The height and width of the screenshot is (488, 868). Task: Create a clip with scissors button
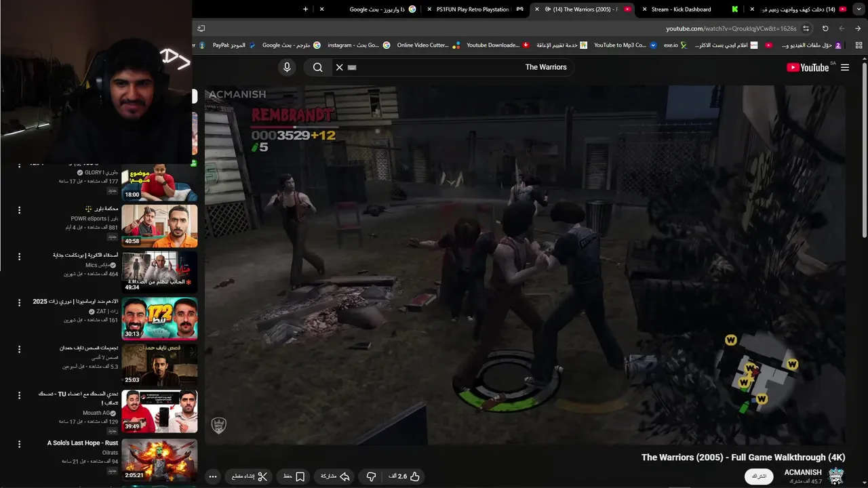point(250,476)
